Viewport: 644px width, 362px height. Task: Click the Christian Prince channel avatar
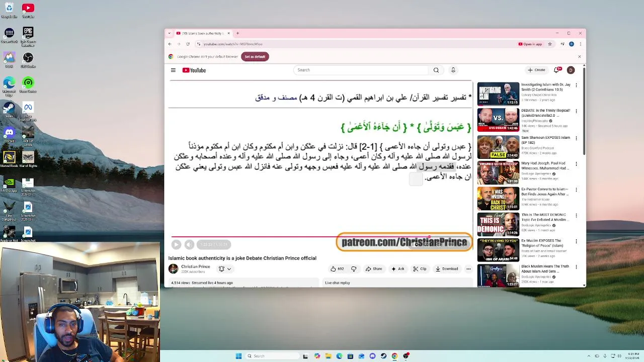pos(173,269)
